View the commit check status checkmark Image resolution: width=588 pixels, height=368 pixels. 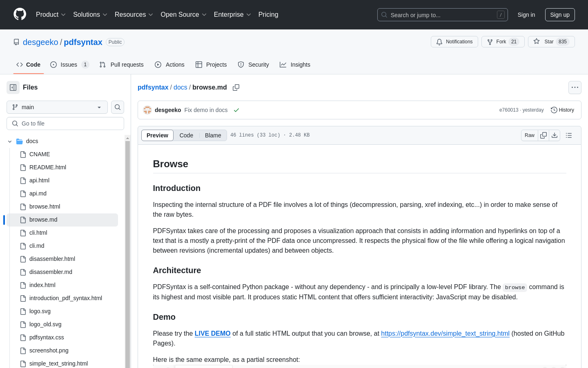tap(236, 110)
